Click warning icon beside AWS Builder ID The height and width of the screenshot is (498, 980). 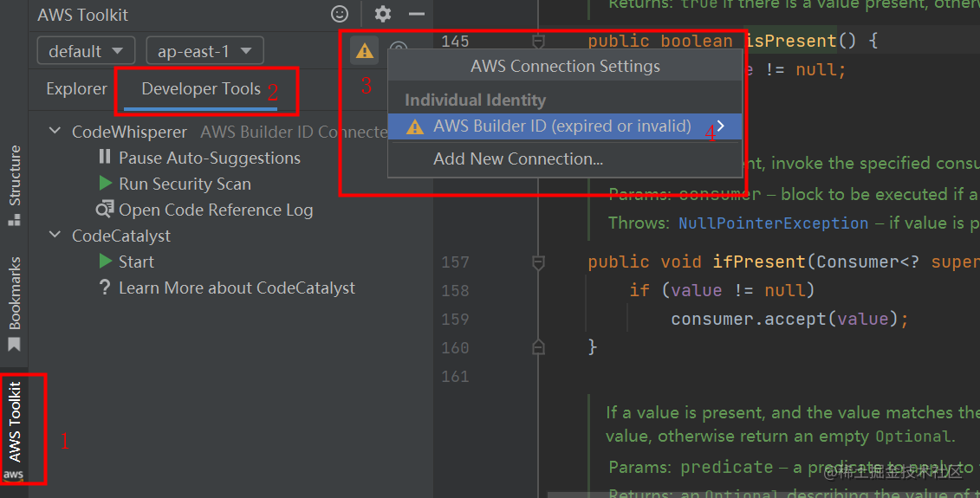point(415,126)
